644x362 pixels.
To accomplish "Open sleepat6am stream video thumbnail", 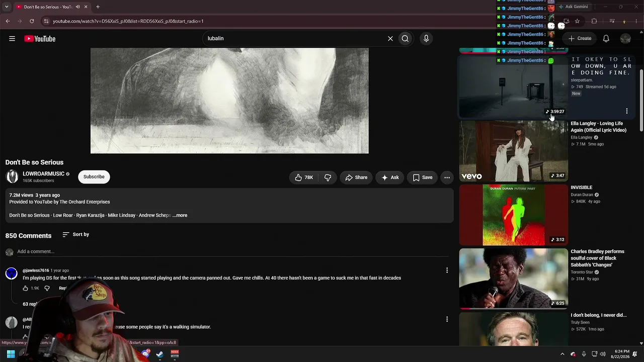I will coord(513,86).
